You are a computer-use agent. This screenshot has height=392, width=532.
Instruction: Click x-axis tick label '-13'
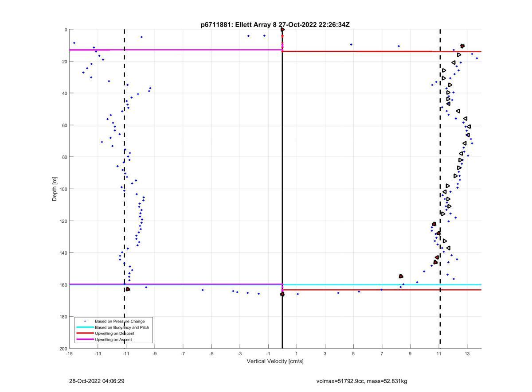(98, 353)
